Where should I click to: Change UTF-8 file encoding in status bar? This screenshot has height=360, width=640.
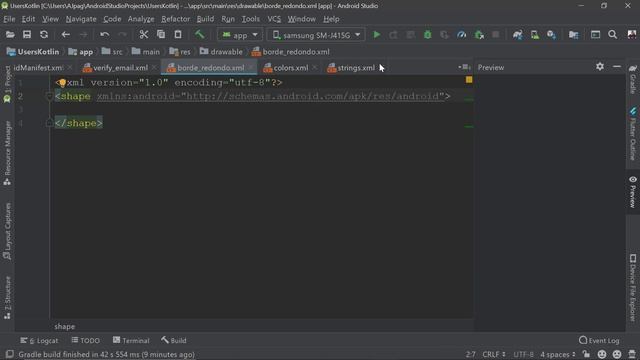click(x=523, y=354)
